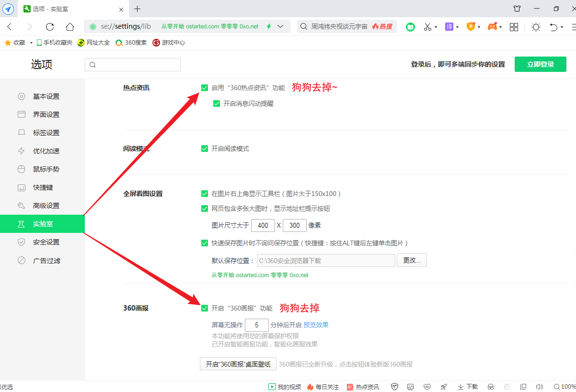Uncheck 启用“360热点资讯”功能 checkbox

click(205, 88)
